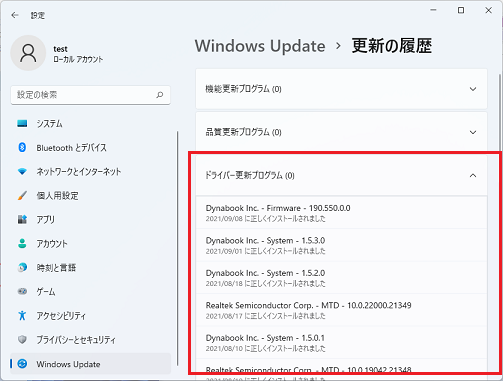The image size is (503, 381).
Task: Select the network Wi-Fi icon
Action: pyautogui.click(x=22, y=172)
